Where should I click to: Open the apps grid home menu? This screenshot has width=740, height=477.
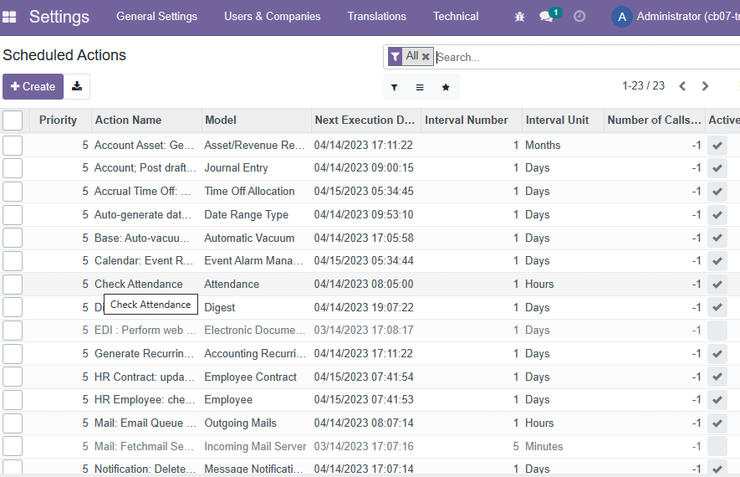click(x=9, y=17)
